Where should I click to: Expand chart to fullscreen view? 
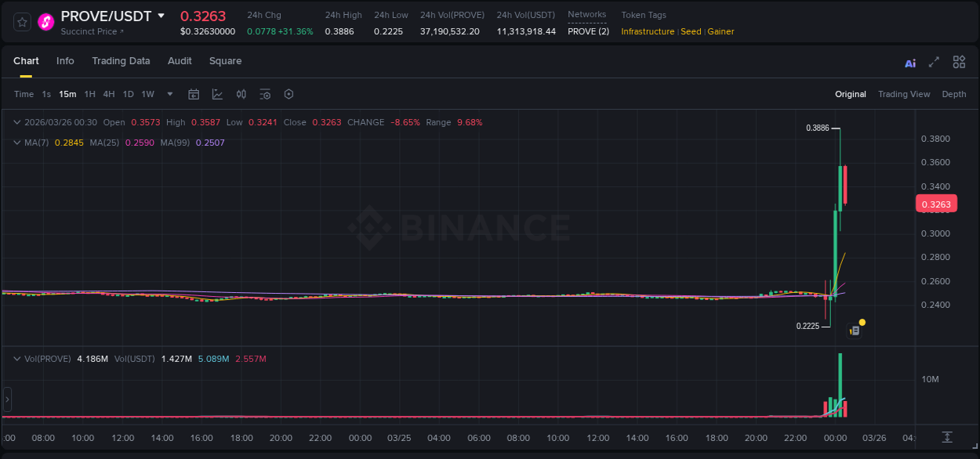(933, 62)
